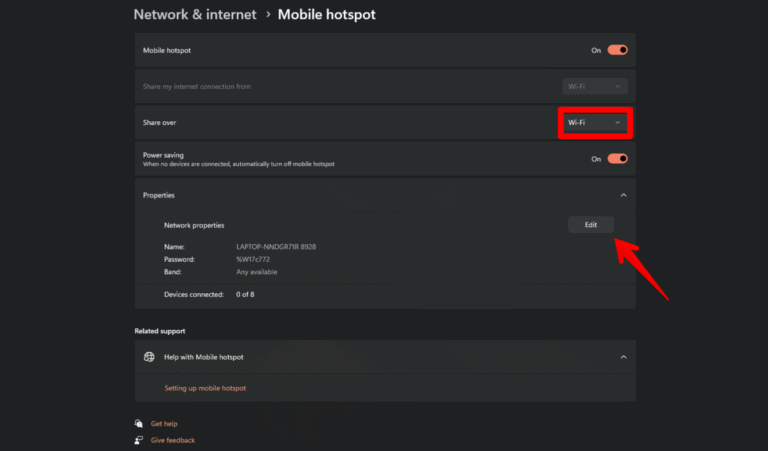This screenshot has height=451, width=768.
Task: Click the globe icon beside Help with Mobile hotspot
Action: tap(149, 357)
